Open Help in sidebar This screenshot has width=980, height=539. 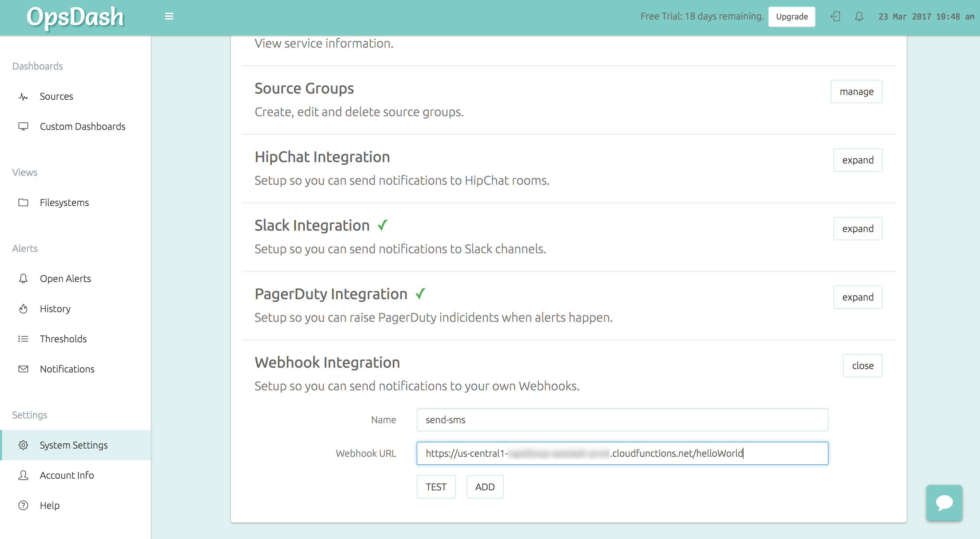[50, 505]
